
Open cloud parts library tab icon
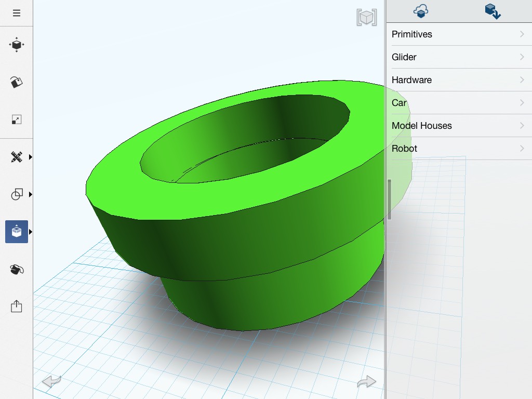[421, 11]
